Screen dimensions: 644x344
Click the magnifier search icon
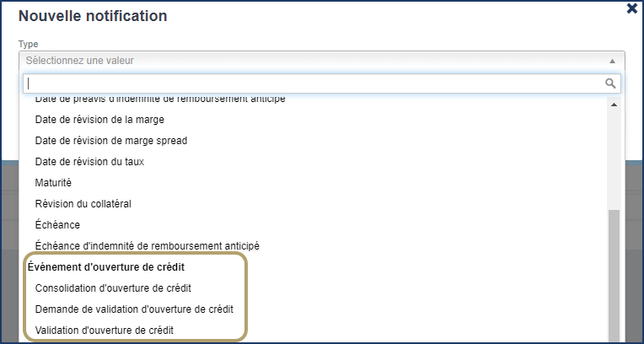pyautogui.click(x=611, y=83)
